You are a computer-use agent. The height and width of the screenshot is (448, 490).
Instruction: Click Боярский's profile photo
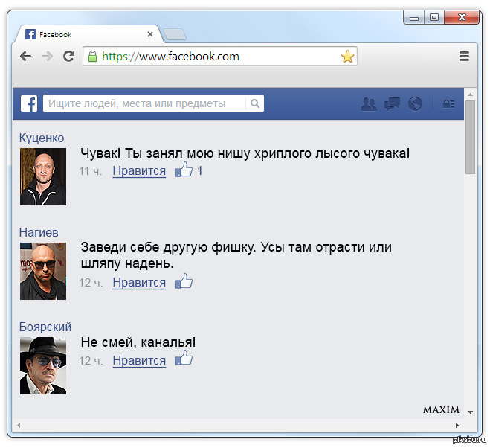point(43,365)
